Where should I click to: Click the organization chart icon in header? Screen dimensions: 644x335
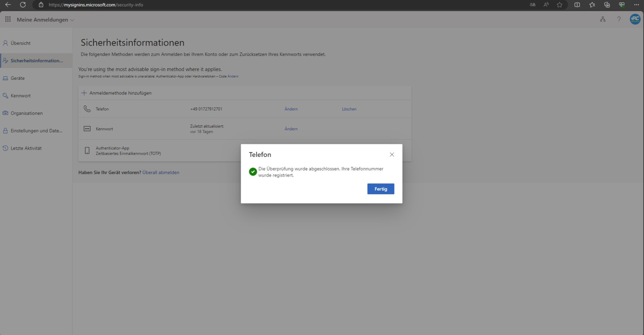(603, 19)
